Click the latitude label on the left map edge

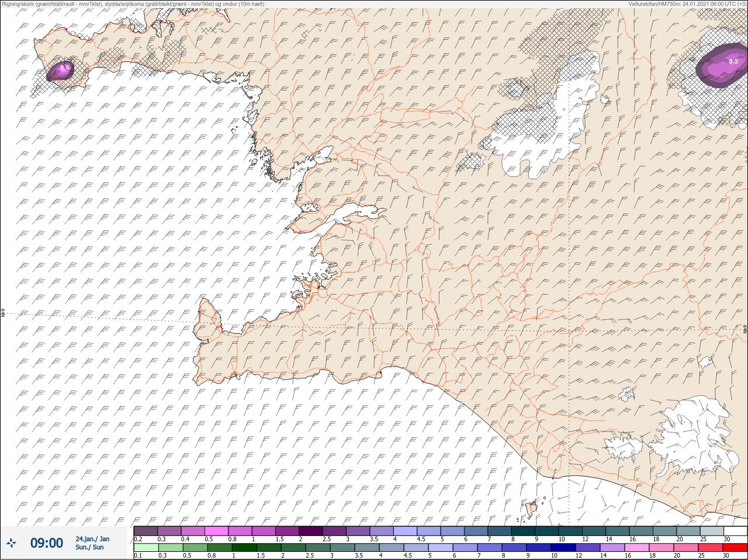[3, 313]
